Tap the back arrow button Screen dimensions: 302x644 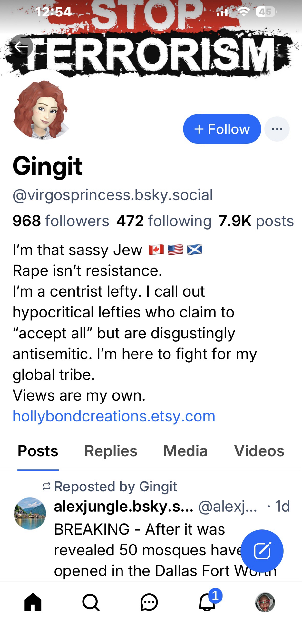coord(21,47)
